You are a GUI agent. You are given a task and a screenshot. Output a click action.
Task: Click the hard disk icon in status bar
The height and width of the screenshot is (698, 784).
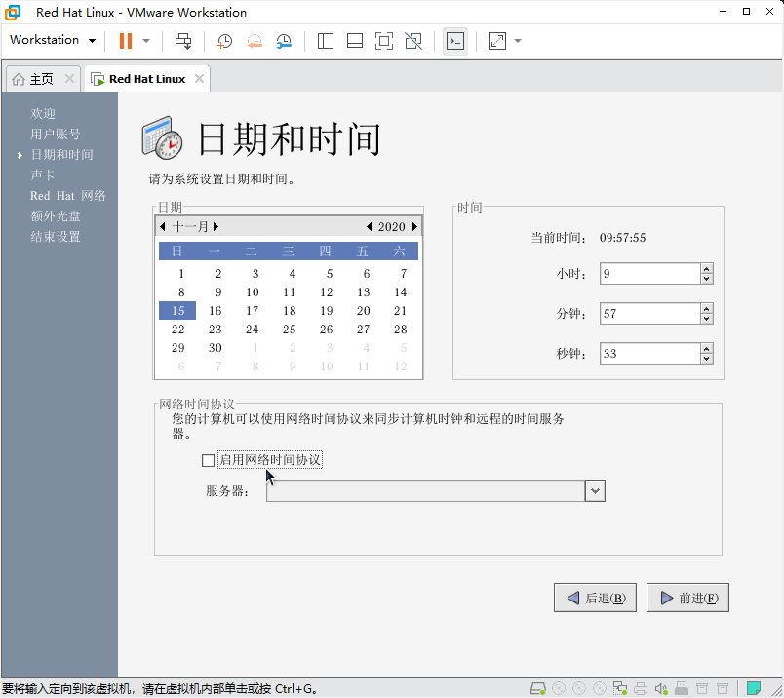pos(537,687)
